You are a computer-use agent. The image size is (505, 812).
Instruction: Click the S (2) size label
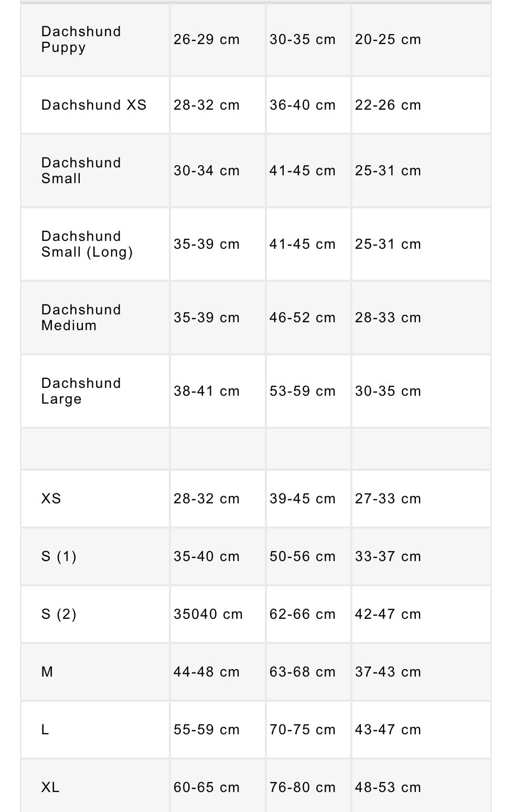pos(59,614)
